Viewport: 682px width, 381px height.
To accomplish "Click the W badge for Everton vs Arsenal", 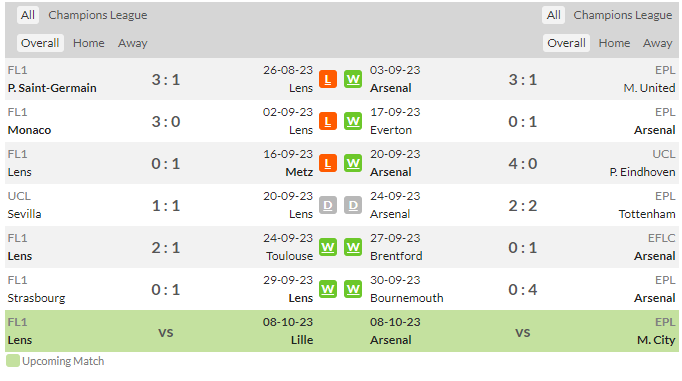I will (x=353, y=121).
